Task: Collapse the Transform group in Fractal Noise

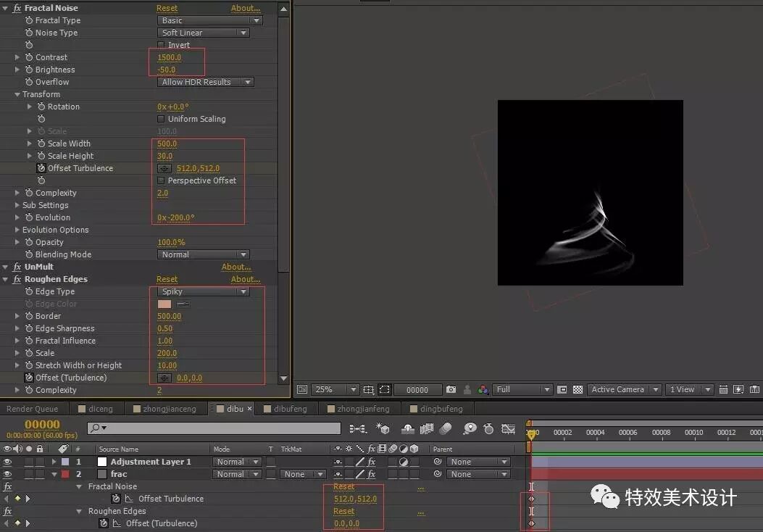Action: point(17,94)
